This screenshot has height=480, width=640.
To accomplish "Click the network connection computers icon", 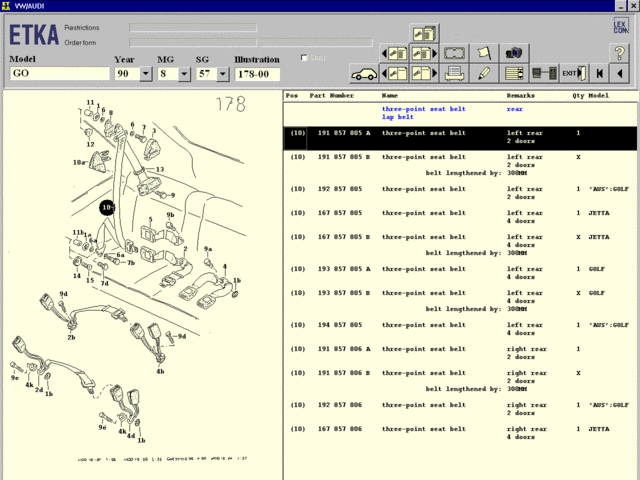I will click(544, 74).
